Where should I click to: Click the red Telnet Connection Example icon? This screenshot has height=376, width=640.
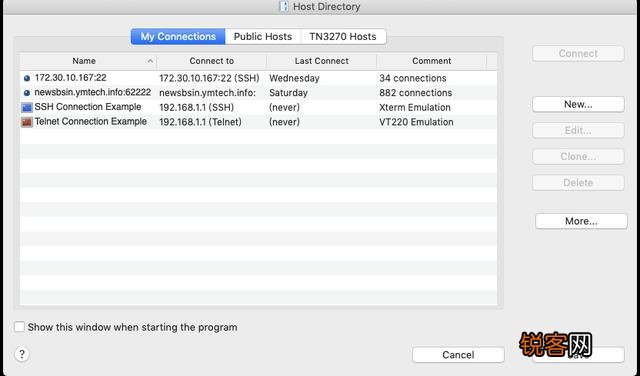pos(27,122)
